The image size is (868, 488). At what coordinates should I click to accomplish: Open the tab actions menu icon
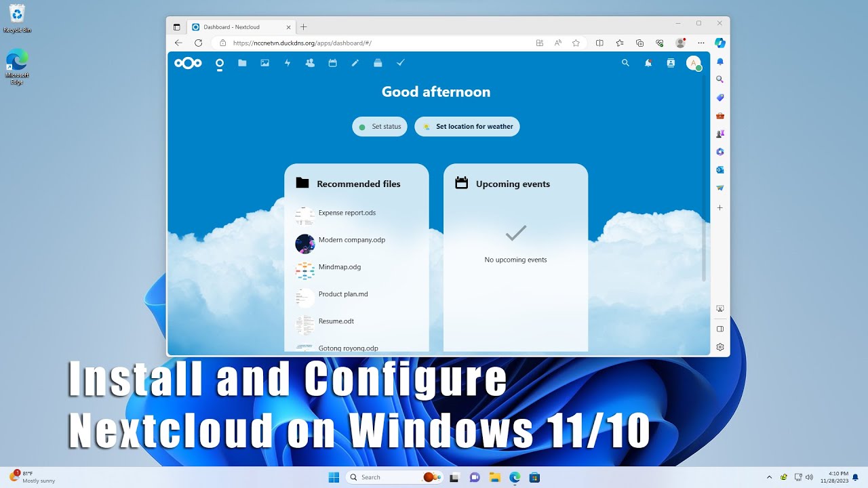click(x=177, y=27)
